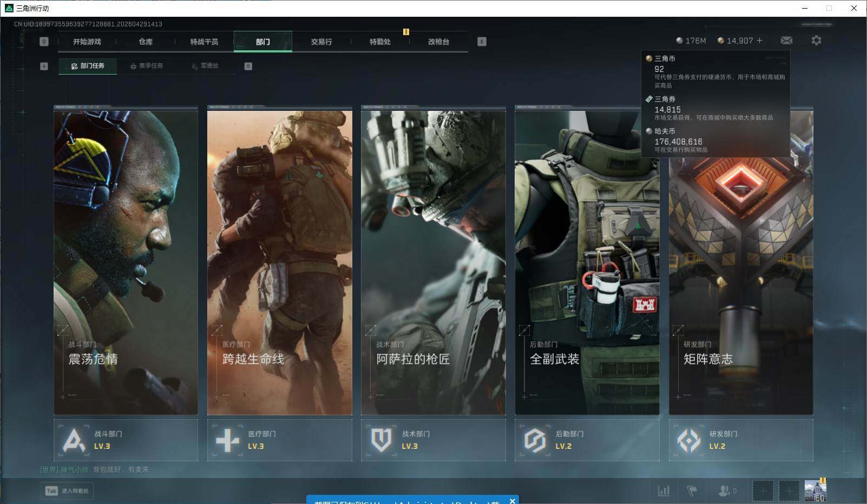This screenshot has height=504, width=867.
Task: Open the friends list icon
Action: click(724, 490)
